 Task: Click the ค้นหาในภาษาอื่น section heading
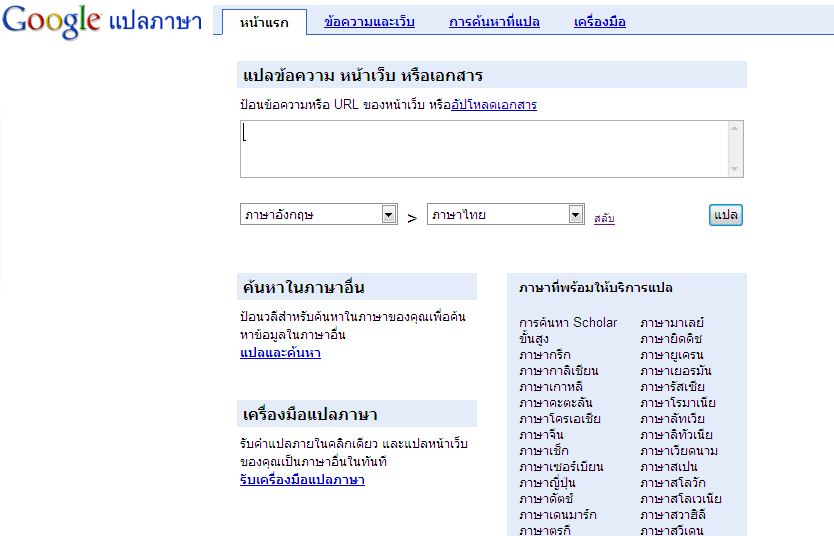[x=304, y=287]
